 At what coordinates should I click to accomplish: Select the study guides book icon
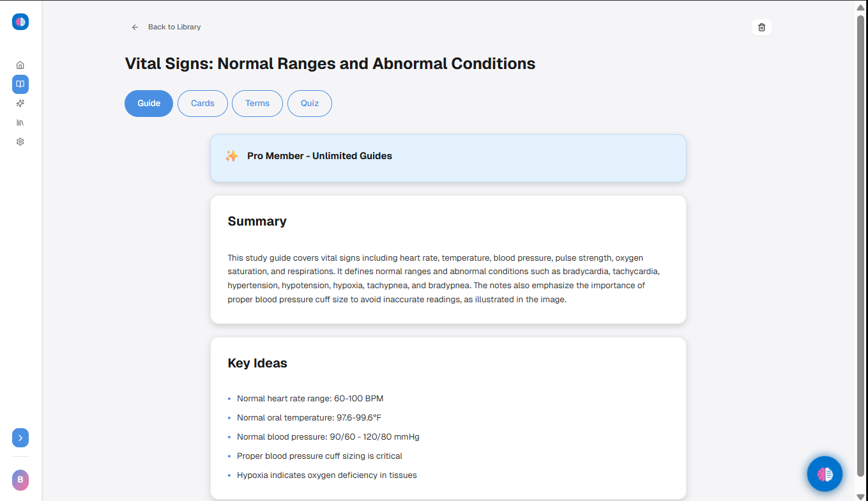20,84
